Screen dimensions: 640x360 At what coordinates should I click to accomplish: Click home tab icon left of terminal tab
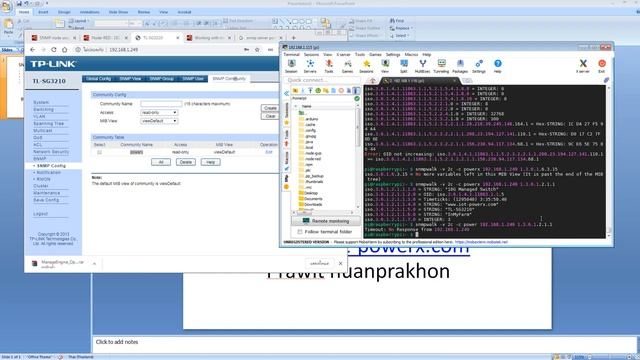(372, 80)
